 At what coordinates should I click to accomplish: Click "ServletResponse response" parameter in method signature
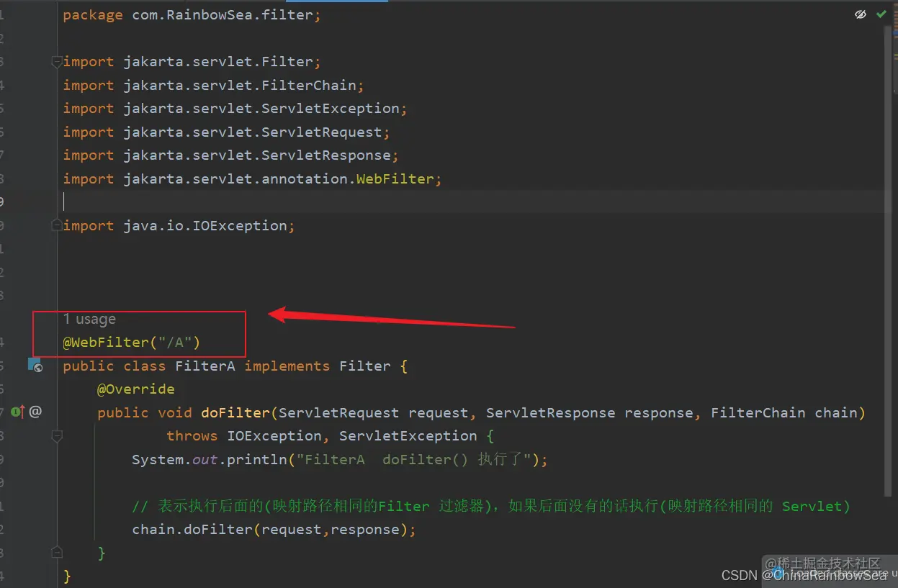[x=590, y=412]
